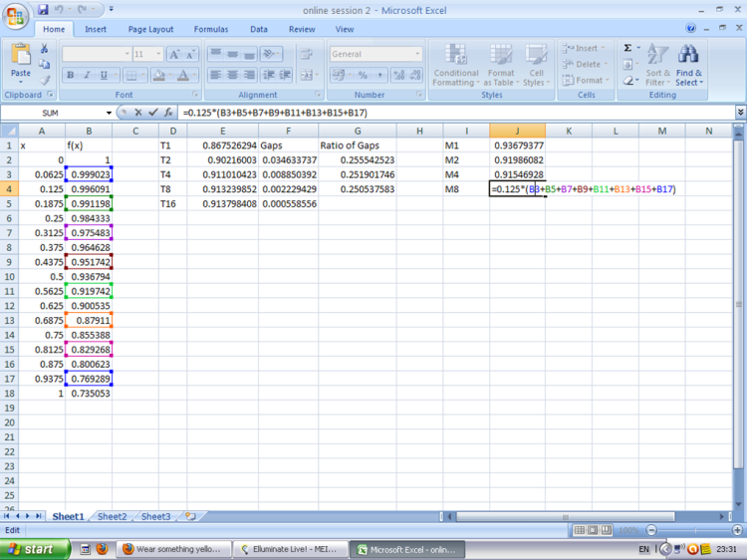Open the Excel Help question mark
This screenshot has width=747, height=560.
[x=690, y=29]
